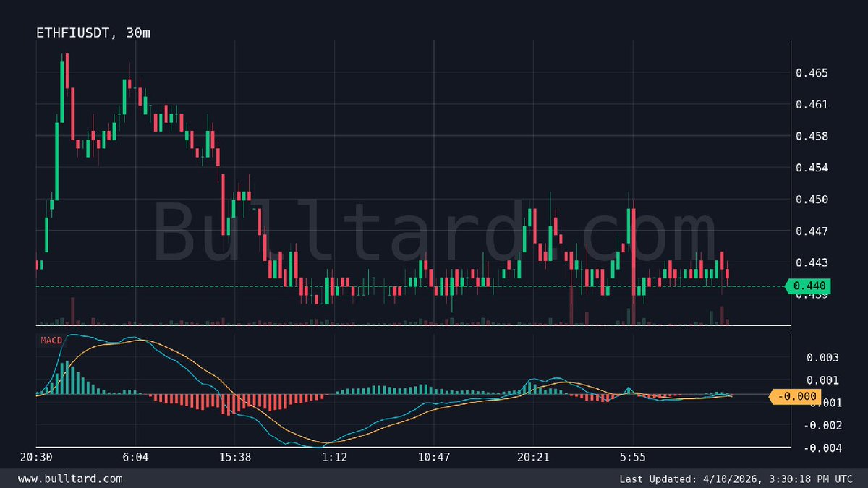Click the 0.458 price axis label
The height and width of the screenshot is (488, 868).
(x=811, y=136)
